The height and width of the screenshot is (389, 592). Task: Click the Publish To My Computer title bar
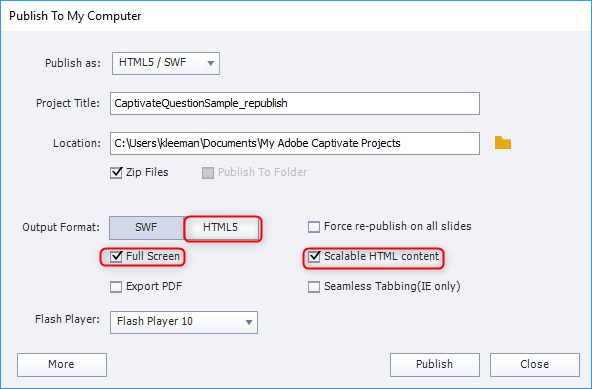296,16
